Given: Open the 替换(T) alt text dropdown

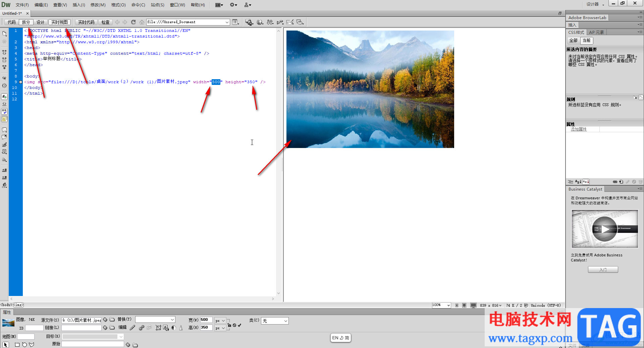Looking at the screenshot, I should pyautogui.click(x=172, y=320).
